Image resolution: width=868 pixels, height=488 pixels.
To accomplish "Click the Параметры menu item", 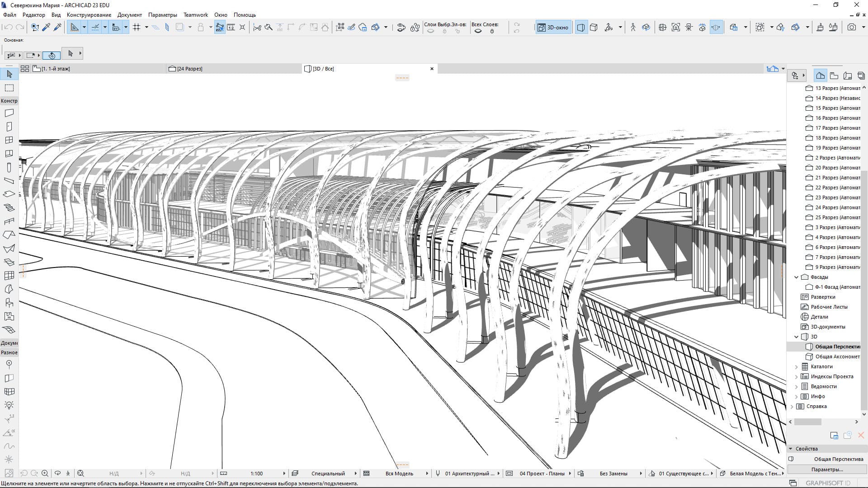I will [x=160, y=14].
